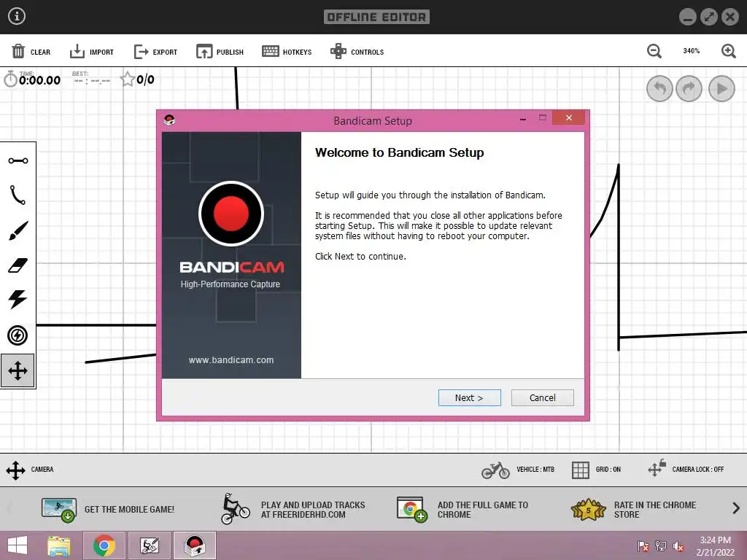Viewport: 747px width, 560px height.
Task: Select the brush tool
Action: (18, 230)
